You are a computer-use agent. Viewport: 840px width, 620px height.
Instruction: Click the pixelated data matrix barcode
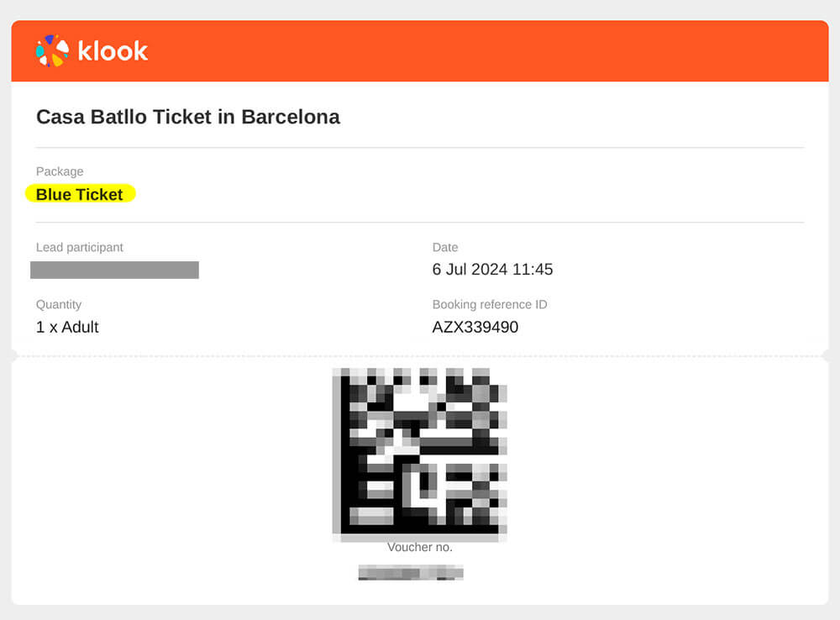pos(419,454)
